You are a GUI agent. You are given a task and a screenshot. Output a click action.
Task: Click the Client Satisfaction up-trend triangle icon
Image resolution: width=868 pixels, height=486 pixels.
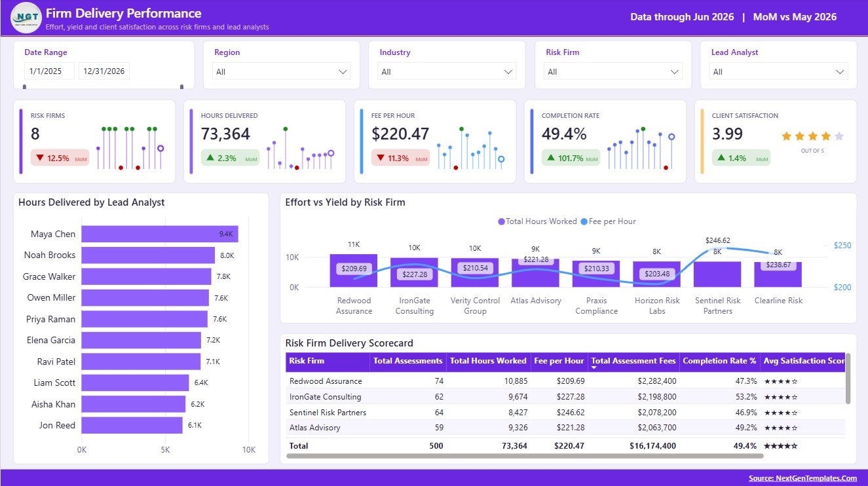pos(721,158)
